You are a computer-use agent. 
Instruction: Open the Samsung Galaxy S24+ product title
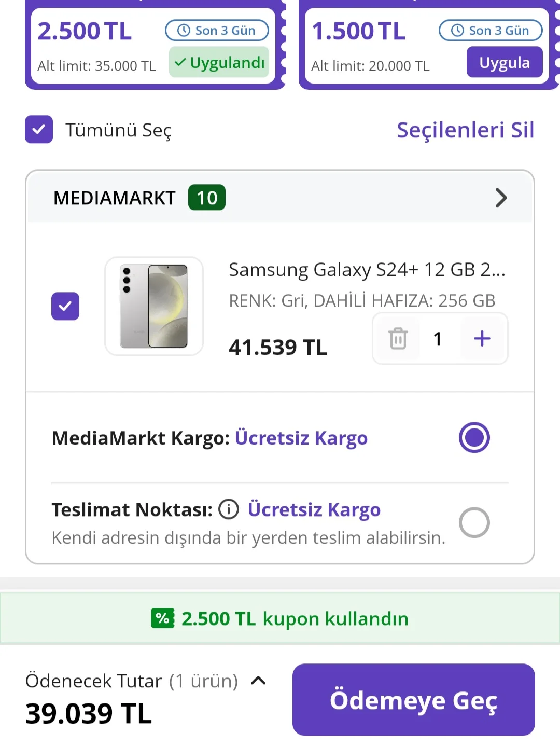tap(367, 270)
